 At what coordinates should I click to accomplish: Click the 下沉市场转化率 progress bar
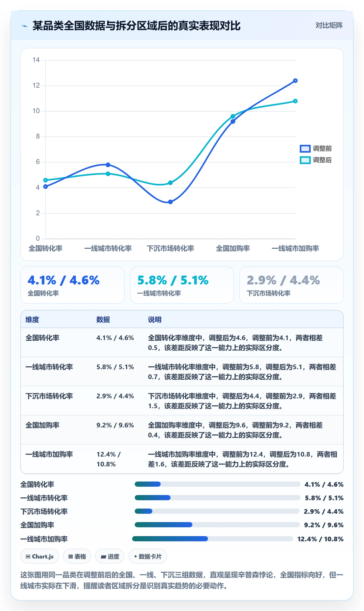(217, 511)
